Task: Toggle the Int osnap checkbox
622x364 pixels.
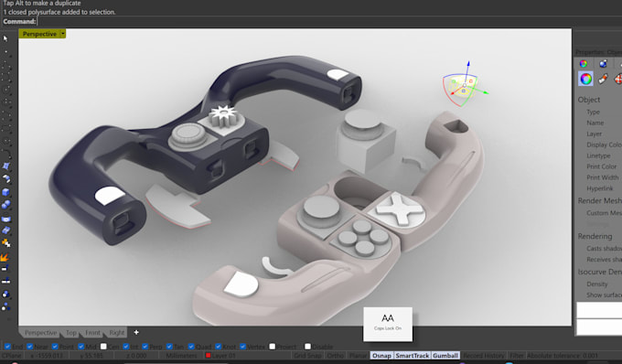Action: (126, 347)
